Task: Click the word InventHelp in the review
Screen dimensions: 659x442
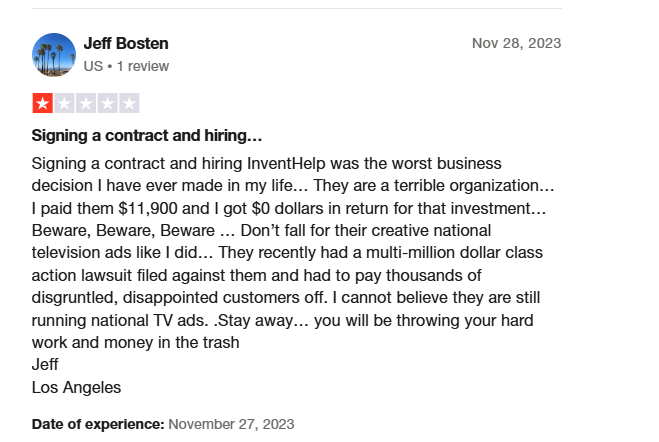Action: tap(286, 163)
